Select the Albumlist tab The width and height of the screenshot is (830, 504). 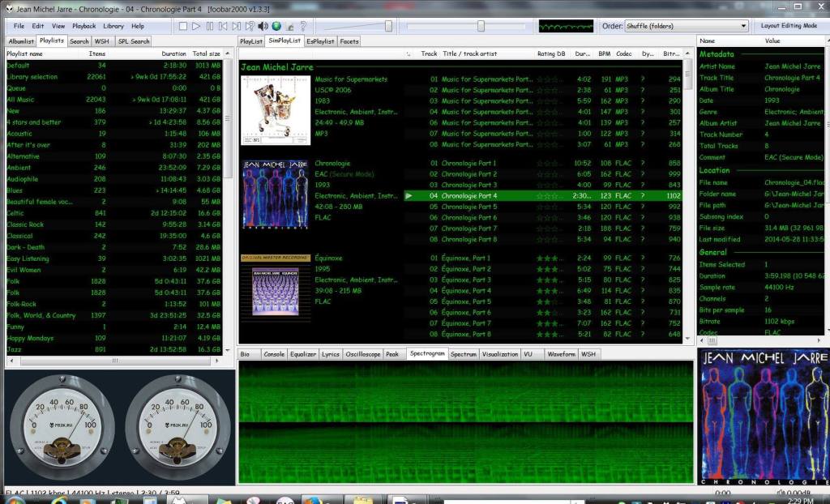[x=20, y=41]
